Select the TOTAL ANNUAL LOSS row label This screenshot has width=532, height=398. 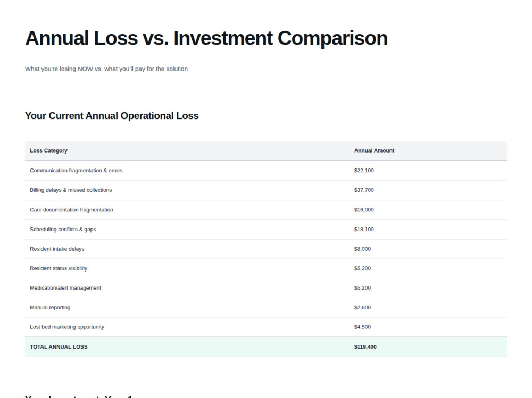click(x=59, y=347)
